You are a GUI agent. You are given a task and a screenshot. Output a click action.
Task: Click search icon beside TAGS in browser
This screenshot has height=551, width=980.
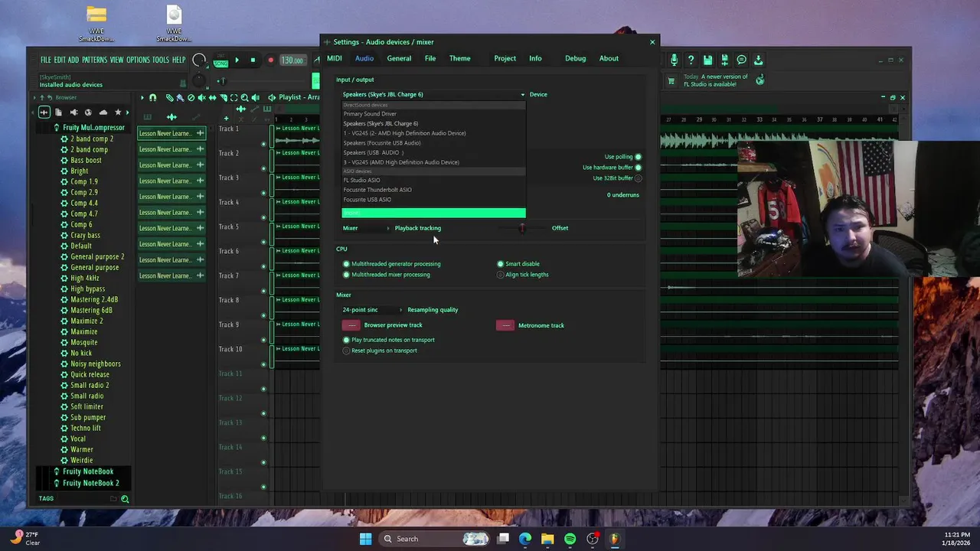(125, 499)
